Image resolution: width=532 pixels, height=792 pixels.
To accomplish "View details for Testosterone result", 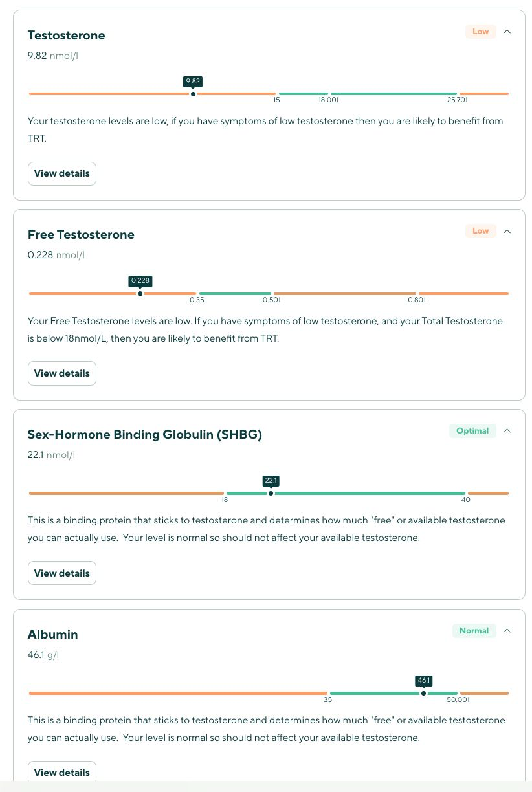I will click(x=62, y=173).
